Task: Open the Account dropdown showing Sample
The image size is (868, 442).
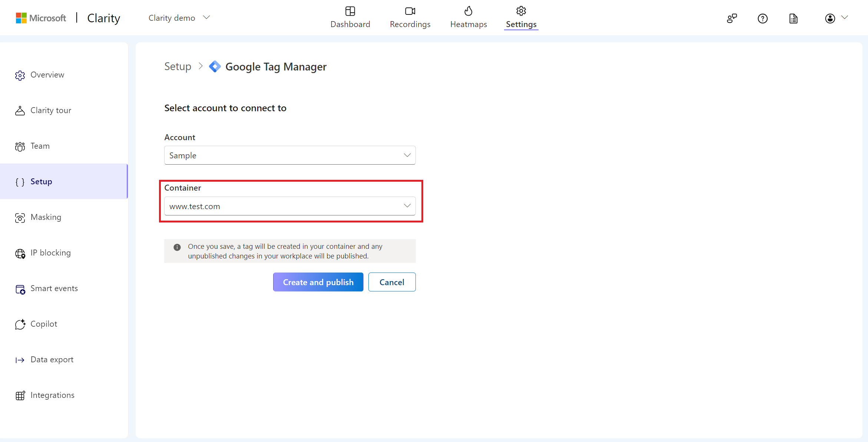Action: pyautogui.click(x=290, y=155)
